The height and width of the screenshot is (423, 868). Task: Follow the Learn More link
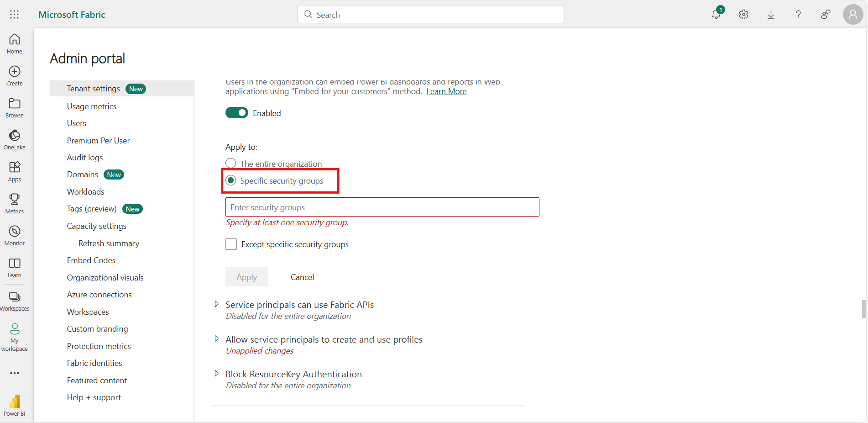(446, 91)
